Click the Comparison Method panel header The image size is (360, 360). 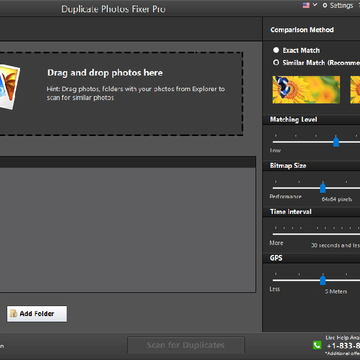tap(302, 30)
